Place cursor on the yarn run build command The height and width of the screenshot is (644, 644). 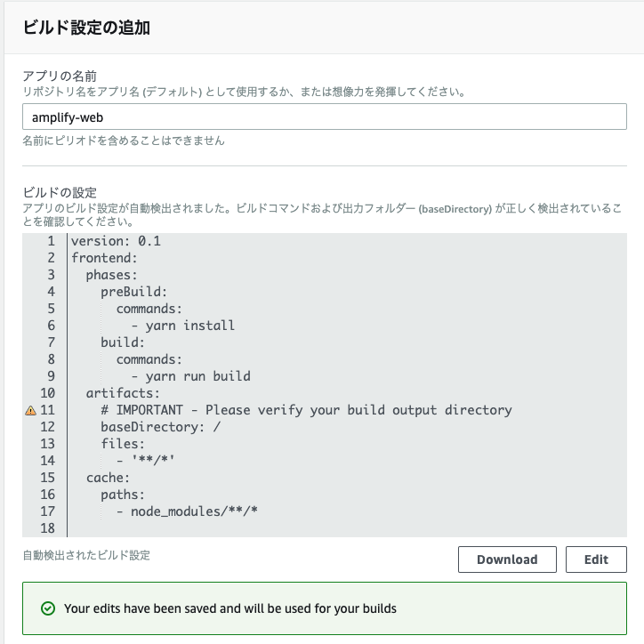click(197, 376)
